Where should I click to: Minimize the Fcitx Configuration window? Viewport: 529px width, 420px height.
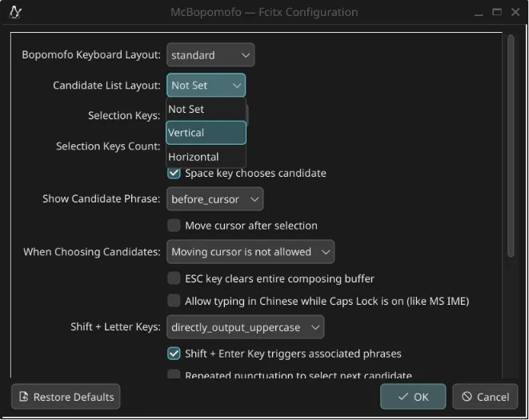[479, 13]
